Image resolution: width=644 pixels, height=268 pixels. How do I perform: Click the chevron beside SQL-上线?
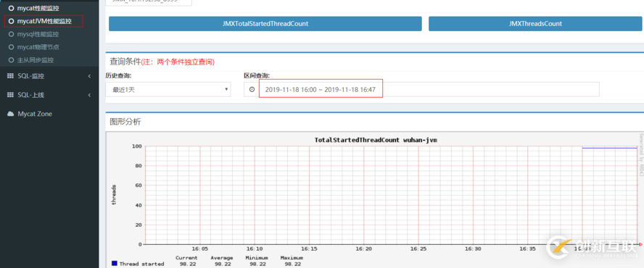click(x=89, y=95)
